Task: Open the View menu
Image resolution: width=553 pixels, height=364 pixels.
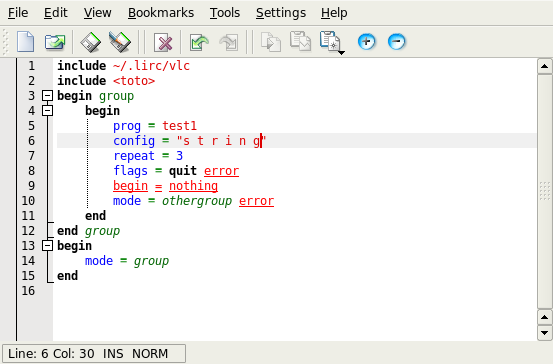Action: 97,13
